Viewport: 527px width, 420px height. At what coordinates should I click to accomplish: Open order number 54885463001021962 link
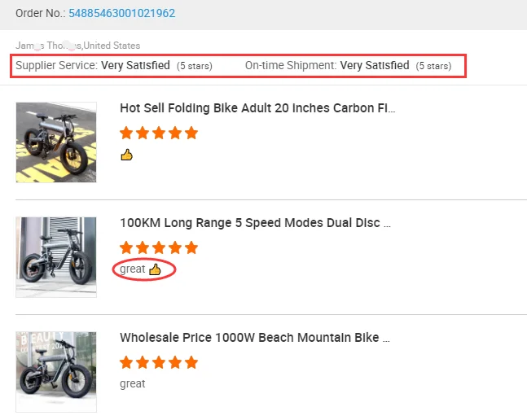point(121,13)
